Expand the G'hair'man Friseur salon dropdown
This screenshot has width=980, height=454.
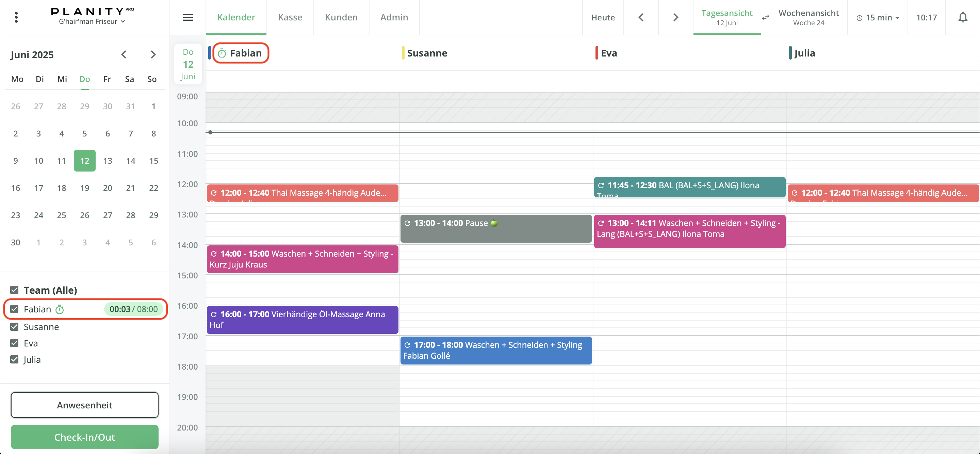(92, 22)
